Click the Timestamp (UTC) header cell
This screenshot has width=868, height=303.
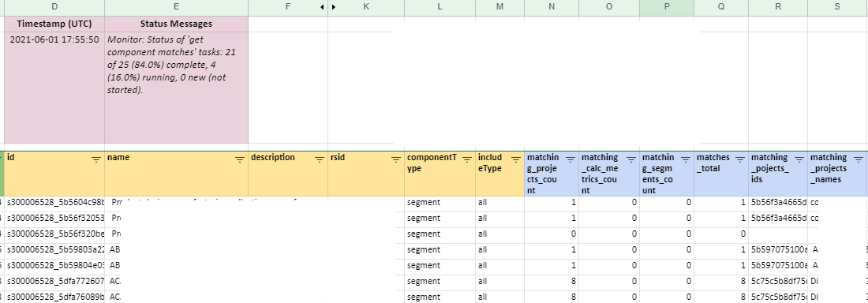pos(54,24)
